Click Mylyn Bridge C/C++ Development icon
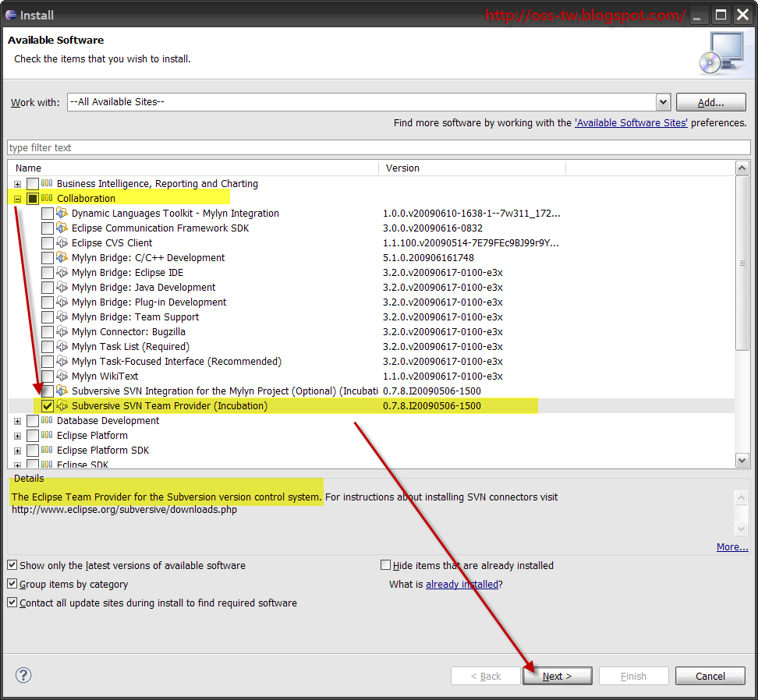The height and width of the screenshot is (700, 758). click(x=62, y=257)
